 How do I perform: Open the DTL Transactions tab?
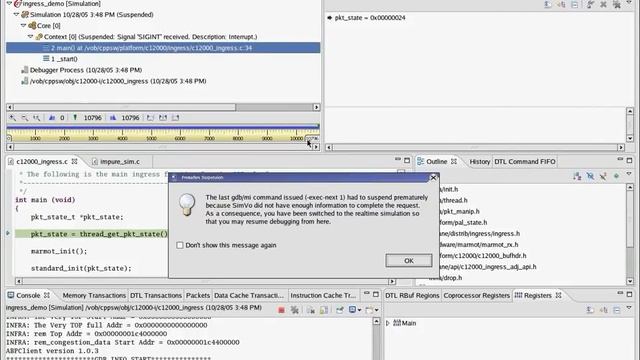156,296
